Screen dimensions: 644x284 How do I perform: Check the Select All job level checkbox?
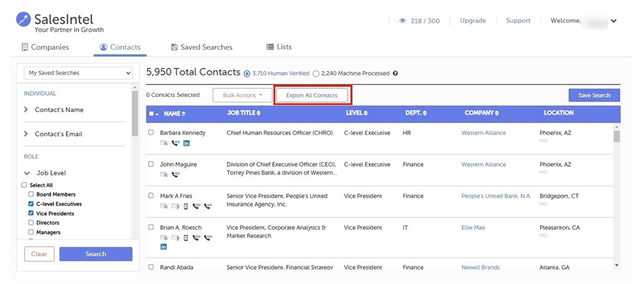pos(24,185)
